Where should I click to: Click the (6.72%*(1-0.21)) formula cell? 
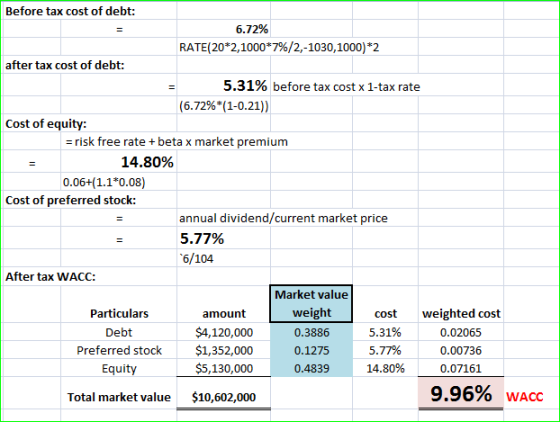click(x=224, y=106)
